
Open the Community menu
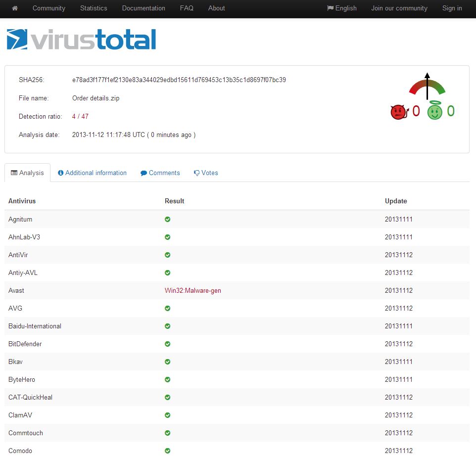[x=49, y=8]
